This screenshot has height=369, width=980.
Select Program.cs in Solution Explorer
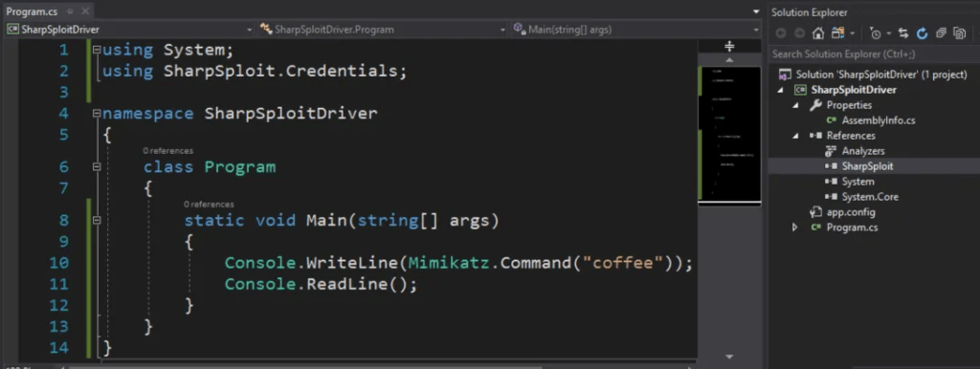(x=852, y=228)
